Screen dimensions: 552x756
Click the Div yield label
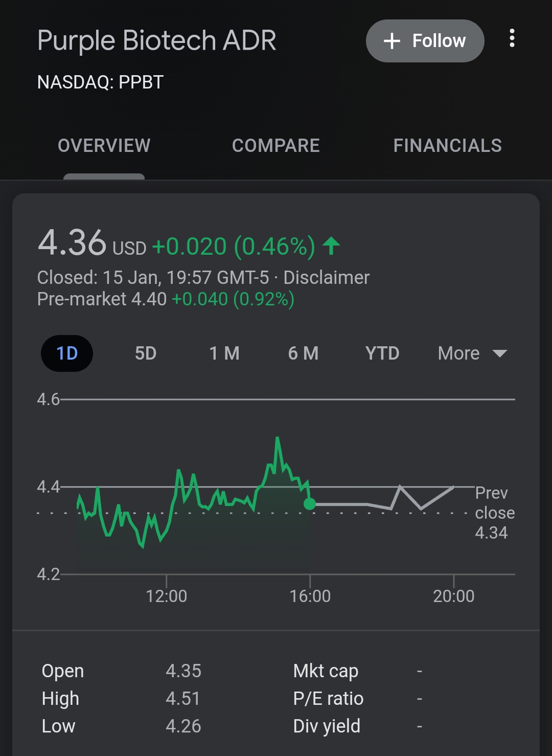point(327,726)
